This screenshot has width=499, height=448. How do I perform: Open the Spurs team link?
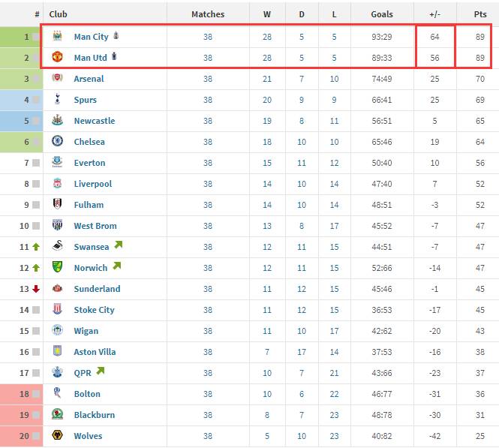[x=86, y=100]
